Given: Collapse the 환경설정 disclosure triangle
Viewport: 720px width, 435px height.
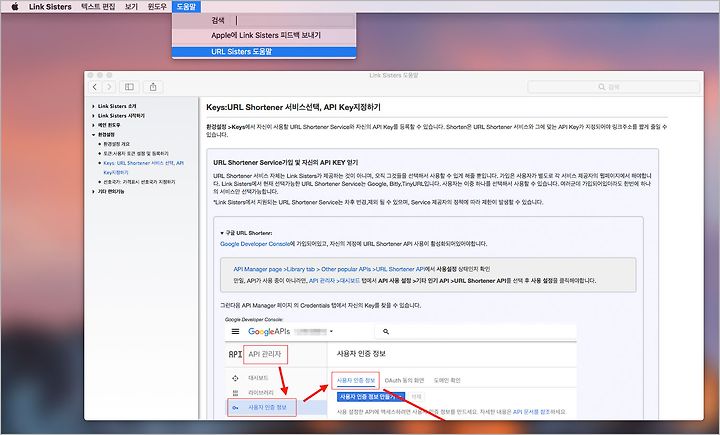Looking at the screenshot, I should [x=93, y=135].
